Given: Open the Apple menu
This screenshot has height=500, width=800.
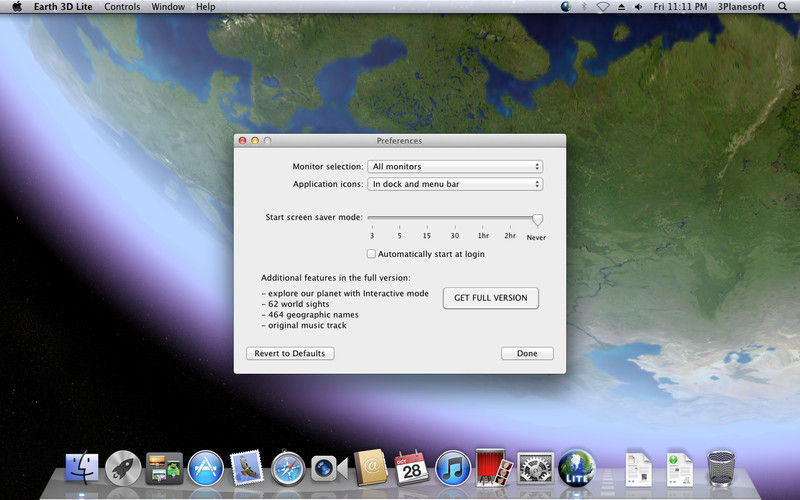Looking at the screenshot, I should click(17, 7).
